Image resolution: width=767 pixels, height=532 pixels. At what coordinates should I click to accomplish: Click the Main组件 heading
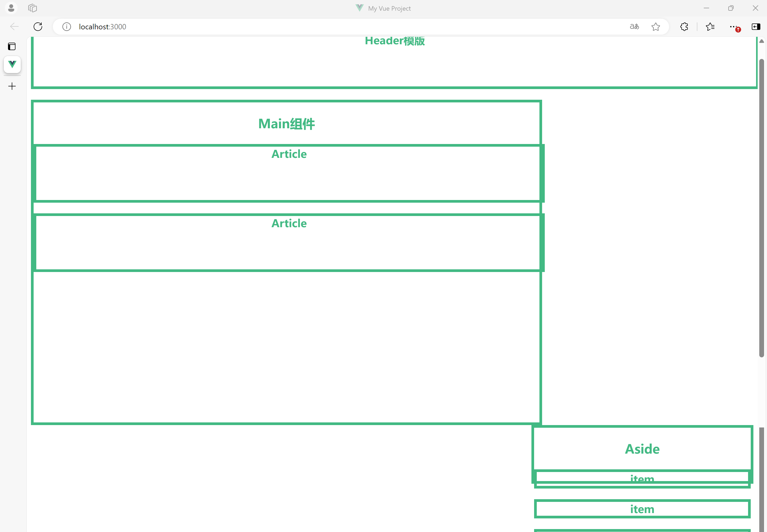[x=286, y=124]
